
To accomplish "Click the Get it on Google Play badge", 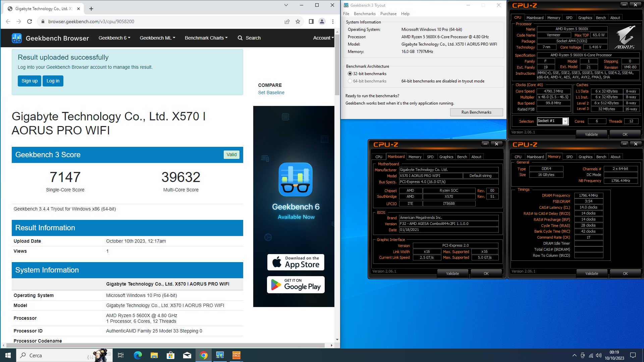I will pyautogui.click(x=296, y=285).
